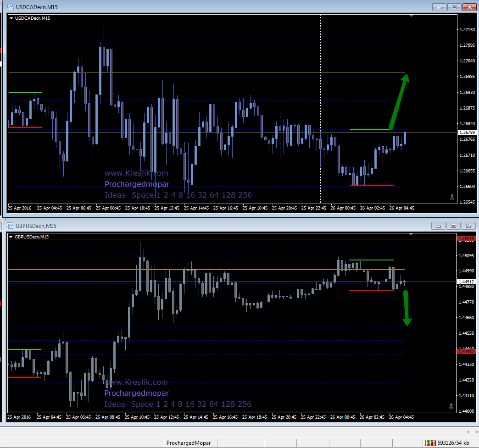Click ProchargedMopar profile in the status bar
This screenshot has width=479, height=448.
189,443
